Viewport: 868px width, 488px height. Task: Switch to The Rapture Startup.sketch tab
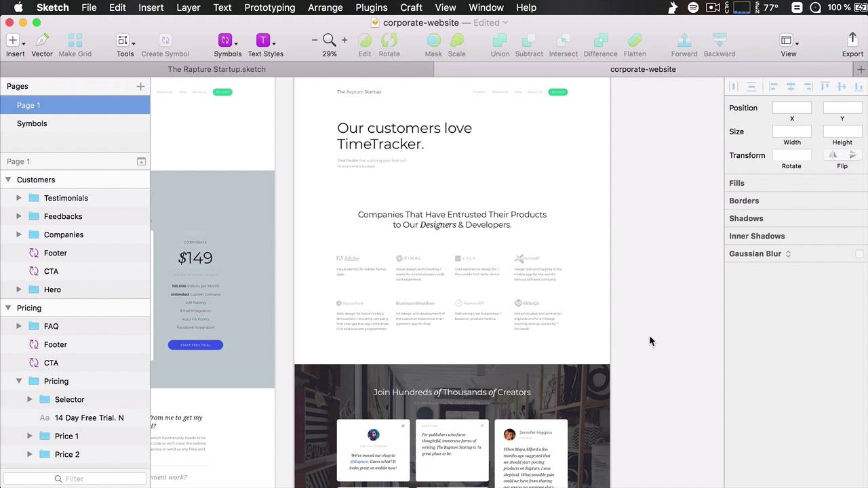[x=217, y=69]
